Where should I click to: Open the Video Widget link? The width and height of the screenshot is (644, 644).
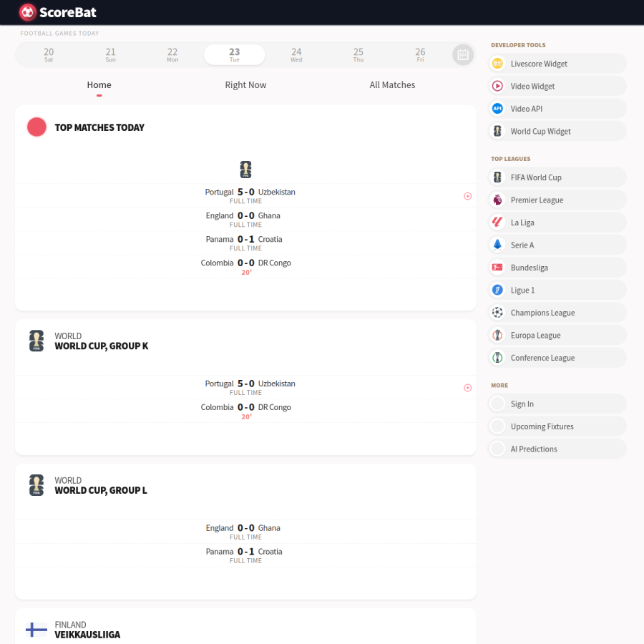[x=557, y=87]
